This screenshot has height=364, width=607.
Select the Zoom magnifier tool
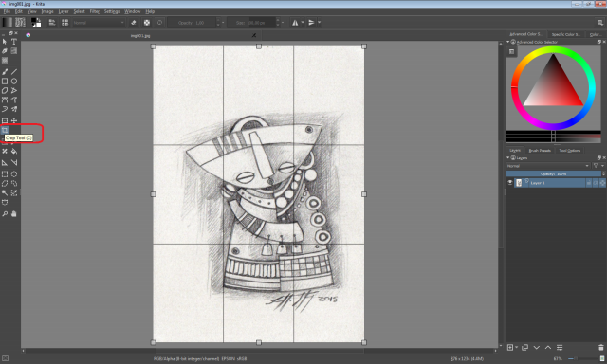pyautogui.click(x=5, y=213)
